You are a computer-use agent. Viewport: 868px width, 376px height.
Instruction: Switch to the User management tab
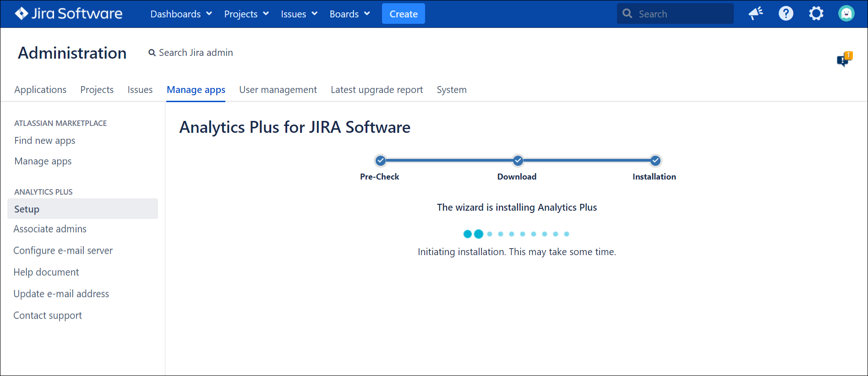pos(278,90)
